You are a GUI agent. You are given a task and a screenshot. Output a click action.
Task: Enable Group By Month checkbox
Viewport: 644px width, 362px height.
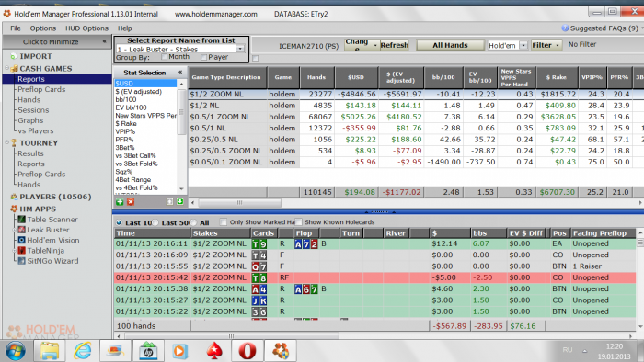point(165,57)
